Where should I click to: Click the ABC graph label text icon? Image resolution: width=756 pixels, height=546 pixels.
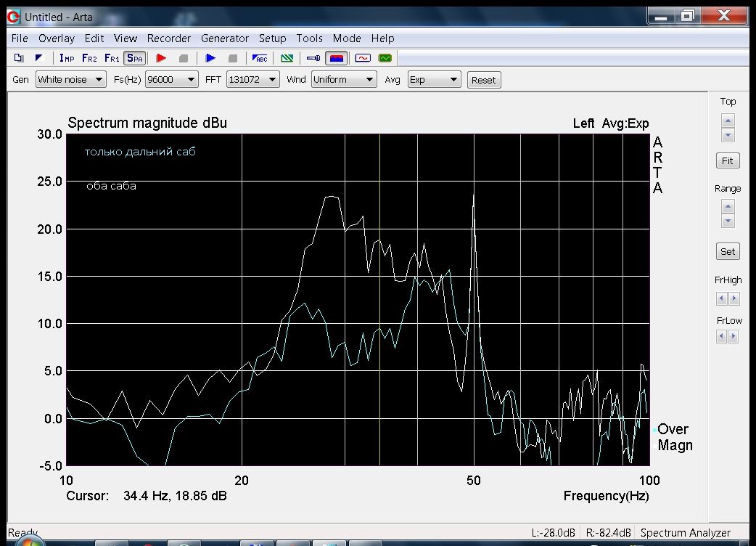coord(260,58)
